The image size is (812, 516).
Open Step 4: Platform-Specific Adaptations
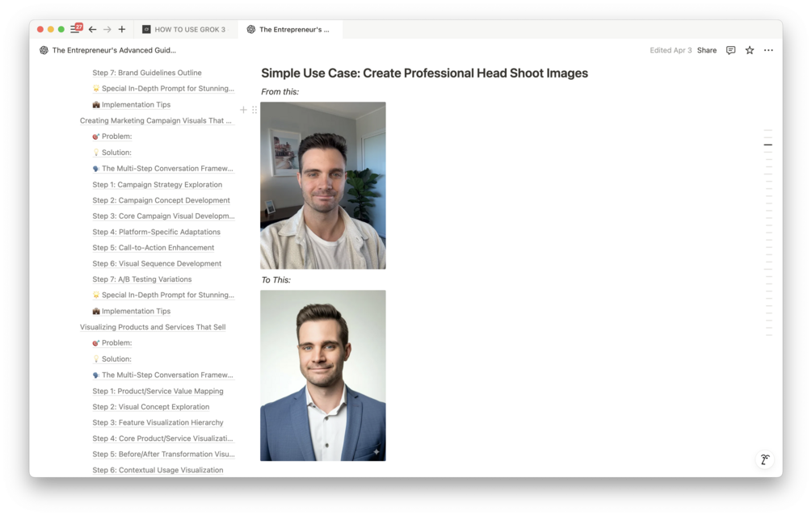click(x=157, y=232)
